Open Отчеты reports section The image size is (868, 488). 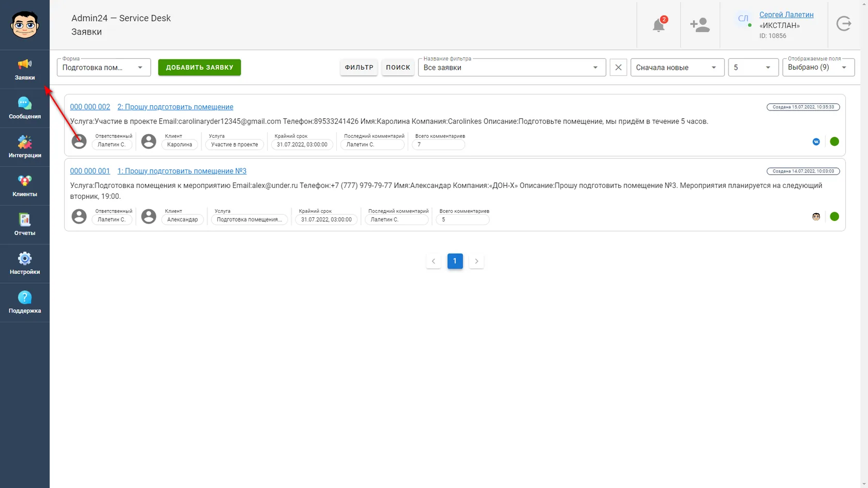[x=25, y=225]
